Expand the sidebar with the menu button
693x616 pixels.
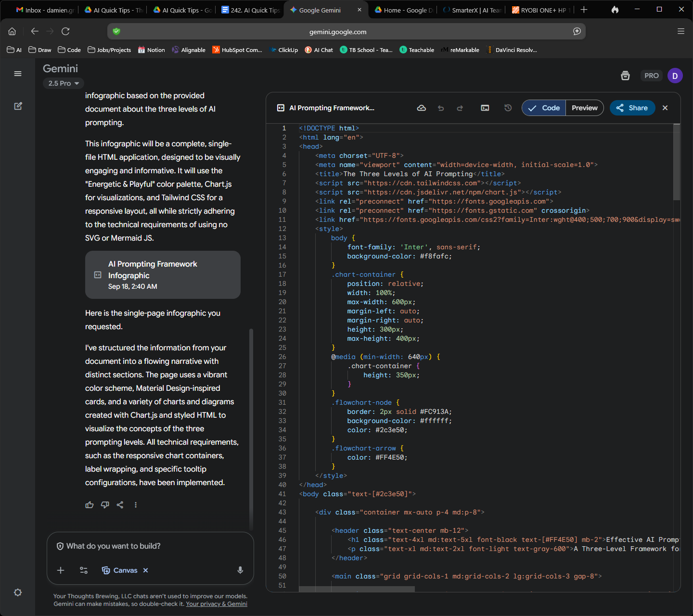18,73
